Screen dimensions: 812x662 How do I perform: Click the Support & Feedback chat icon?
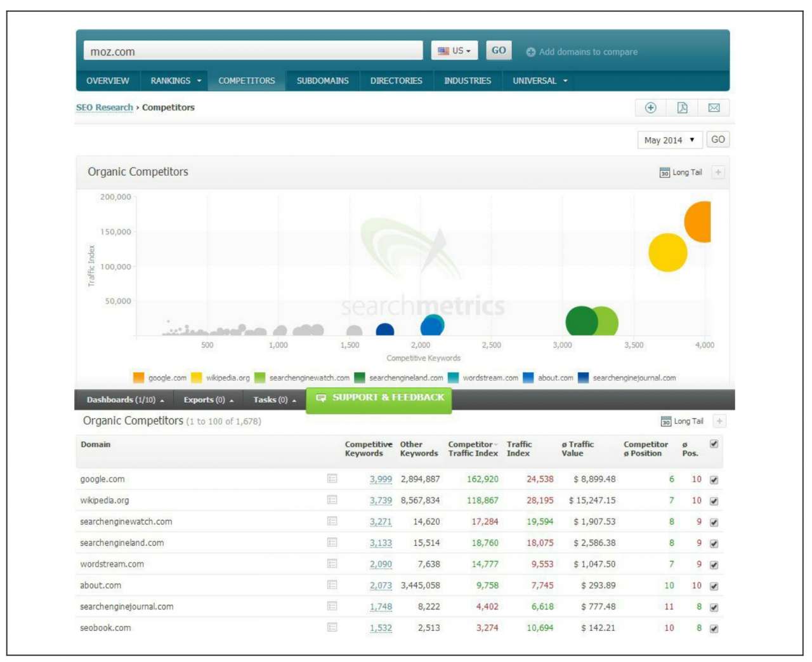click(321, 398)
